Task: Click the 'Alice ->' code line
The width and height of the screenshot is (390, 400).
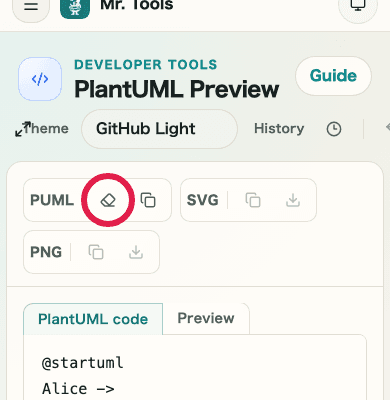Action: point(78,389)
